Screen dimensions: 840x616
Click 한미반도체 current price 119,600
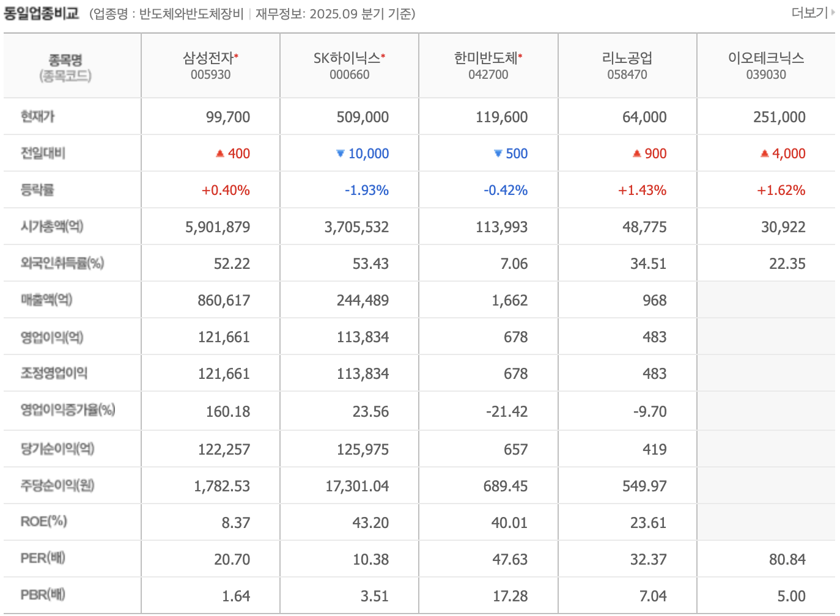pyautogui.click(x=502, y=117)
